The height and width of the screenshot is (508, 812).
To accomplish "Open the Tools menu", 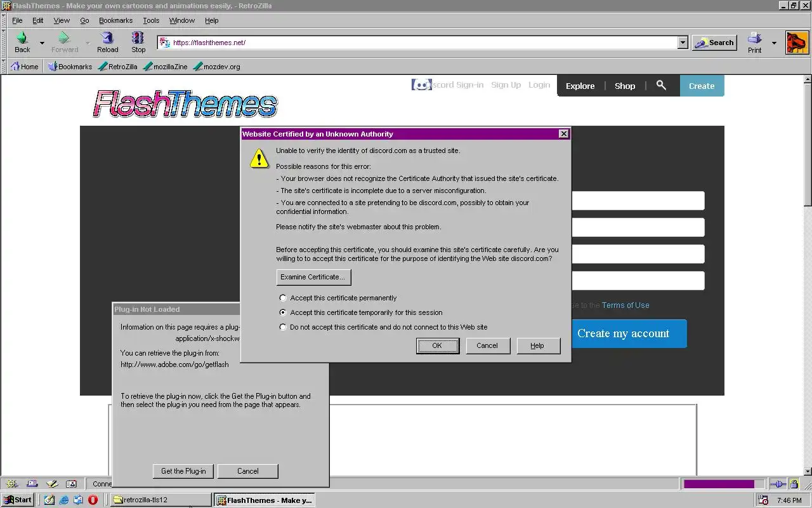I will [151, 20].
